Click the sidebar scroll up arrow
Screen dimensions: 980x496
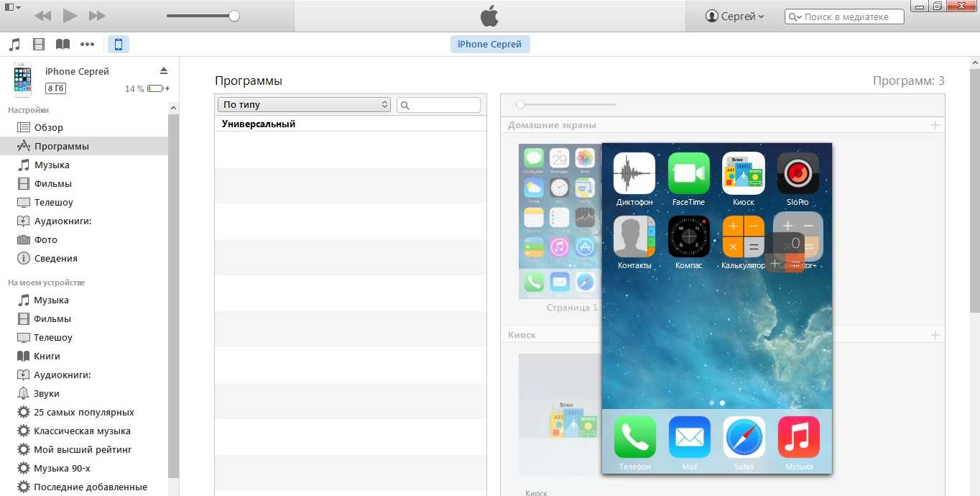click(173, 108)
